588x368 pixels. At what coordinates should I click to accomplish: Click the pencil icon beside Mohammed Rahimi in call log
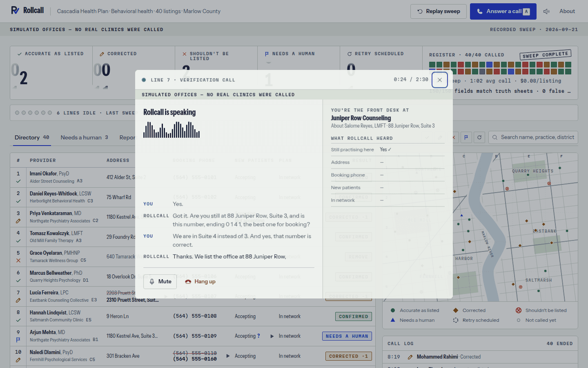410,357
